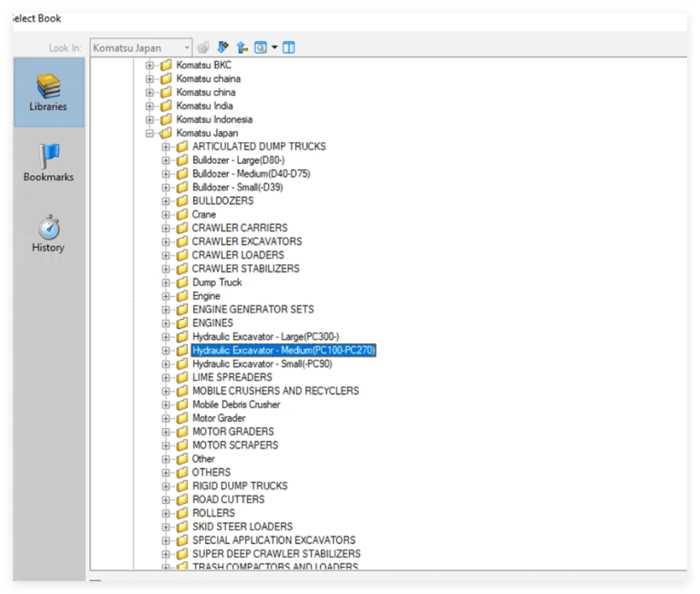
Task: Expand the ENGINES node
Action: coord(166,323)
